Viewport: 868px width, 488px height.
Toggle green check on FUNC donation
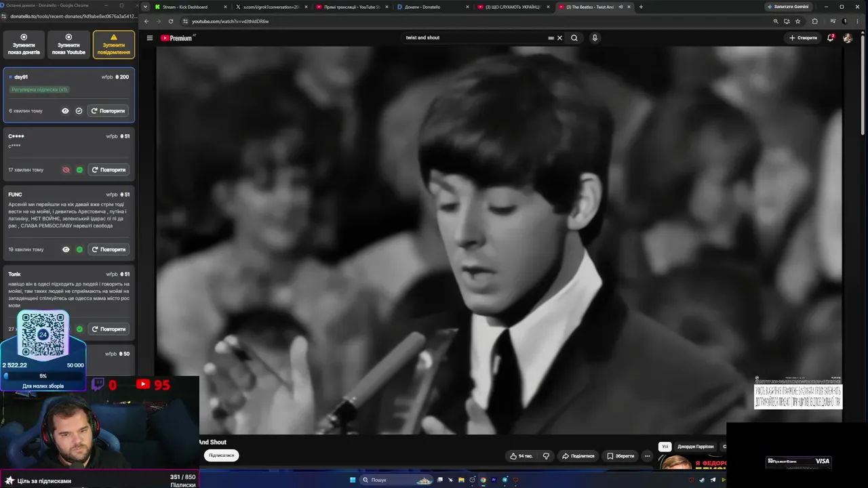pyautogui.click(x=79, y=249)
